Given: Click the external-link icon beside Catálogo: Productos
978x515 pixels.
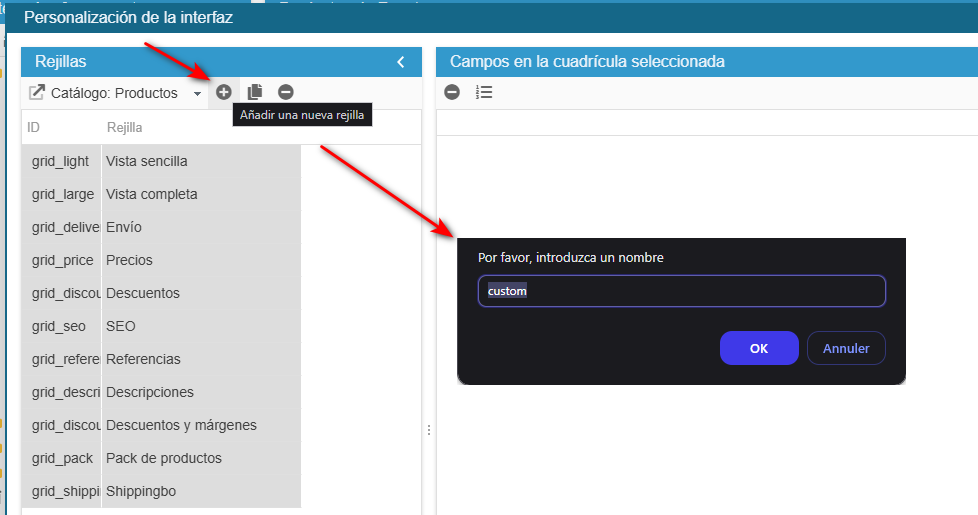Looking at the screenshot, I should [37, 93].
